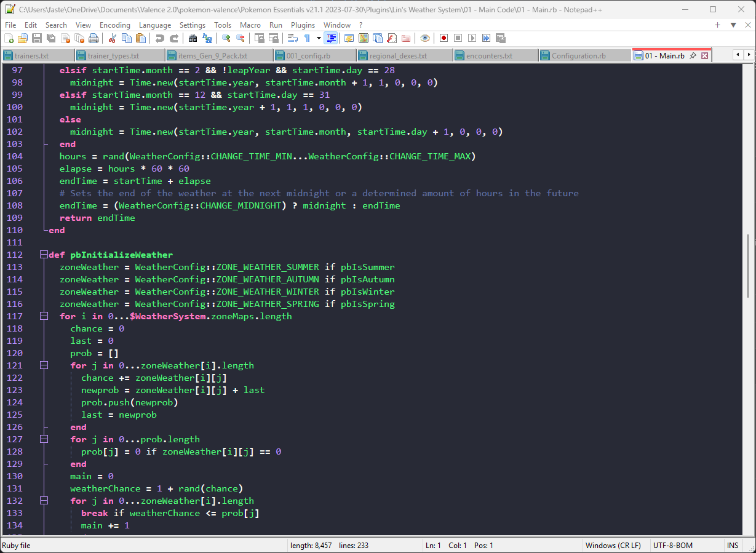Screen dimensions: 756x553
Task: Click the Windows (CR LF) status field
Action: (x=613, y=546)
